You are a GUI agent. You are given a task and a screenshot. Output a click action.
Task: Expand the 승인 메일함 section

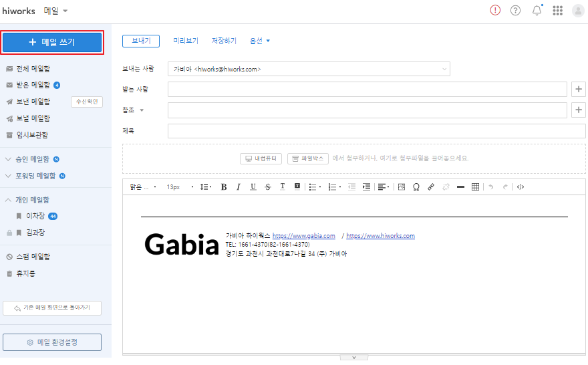pyautogui.click(x=8, y=159)
